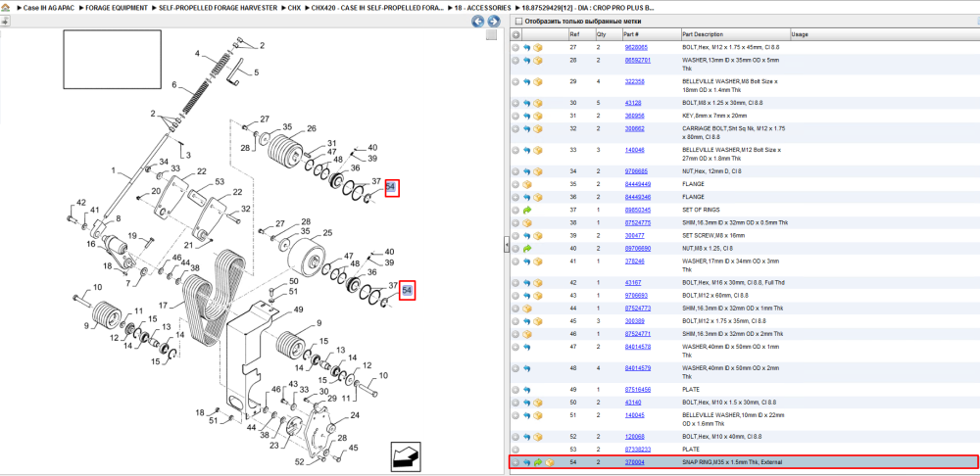This screenshot has height=476, width=980.
Task: Sort by 'Part Description' column header
Action: [736, 35]
